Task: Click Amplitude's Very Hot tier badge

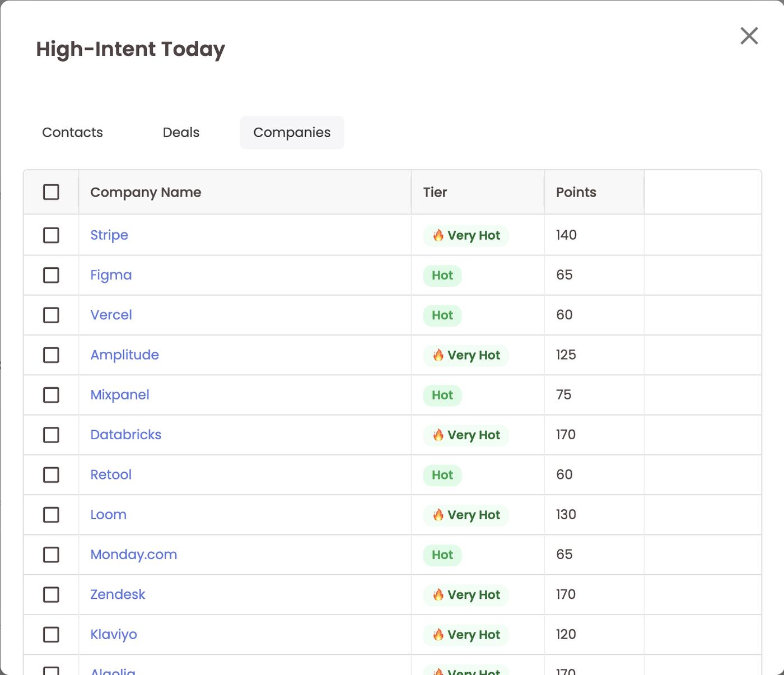Action: (466, 355)
